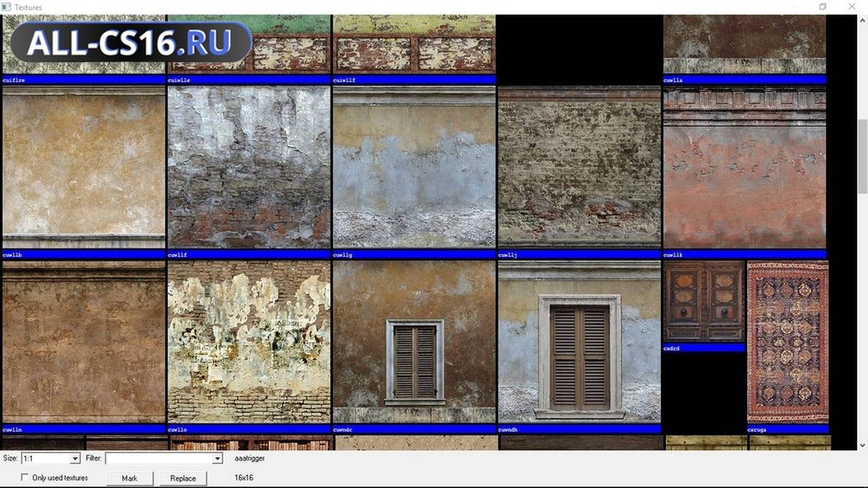The width and height of the screenshot is (868, 488).
Task: Click the scrollbar down arrow
Action: coord(862,445)
